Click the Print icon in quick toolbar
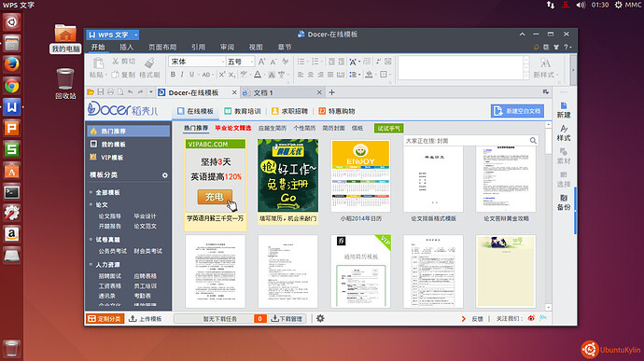 (110, 92)
